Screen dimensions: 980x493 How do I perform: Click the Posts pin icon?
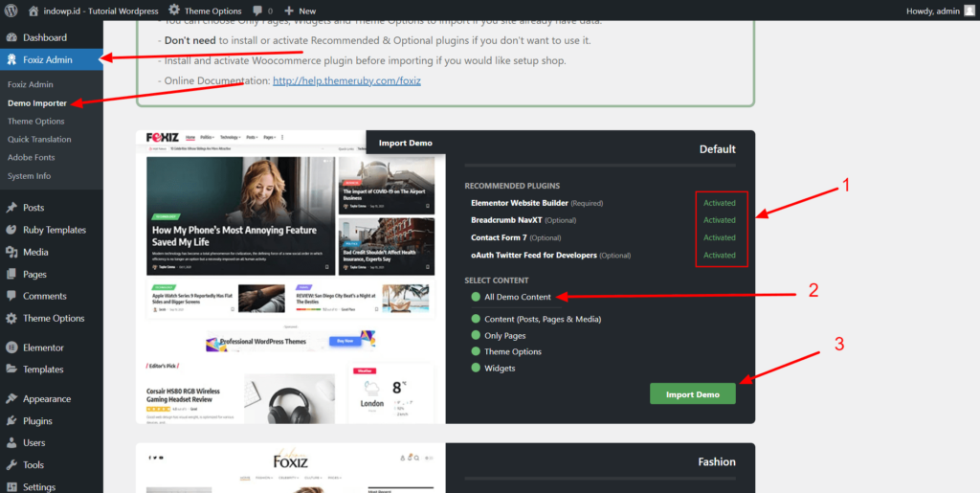pos(11,208)
